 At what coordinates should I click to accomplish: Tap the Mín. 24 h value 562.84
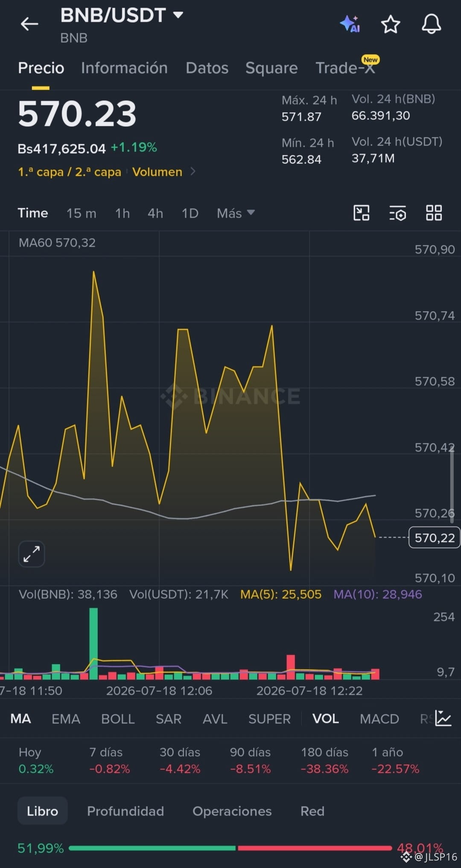[301, 160]
